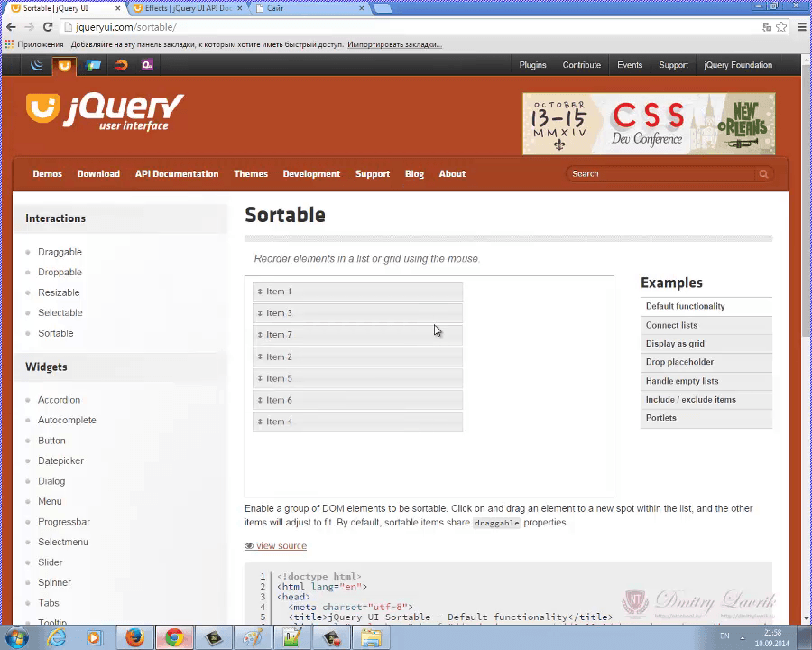Open QUnit icon in top bar
This screenshot has height=650, width=812.
148,65
